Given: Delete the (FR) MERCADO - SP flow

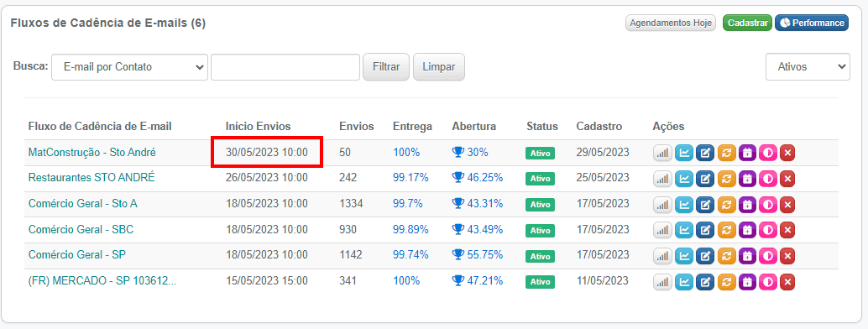Looking at the screenshot, I should [787, 282].
